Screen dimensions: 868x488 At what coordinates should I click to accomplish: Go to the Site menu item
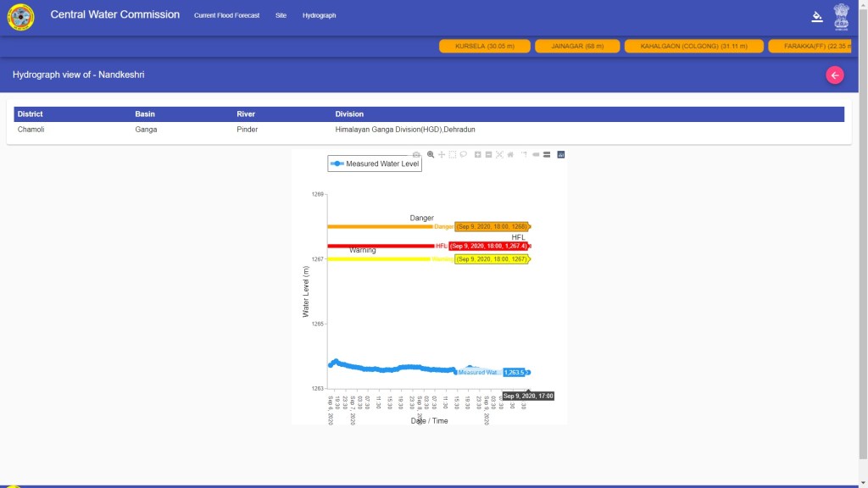click(281, 15)
